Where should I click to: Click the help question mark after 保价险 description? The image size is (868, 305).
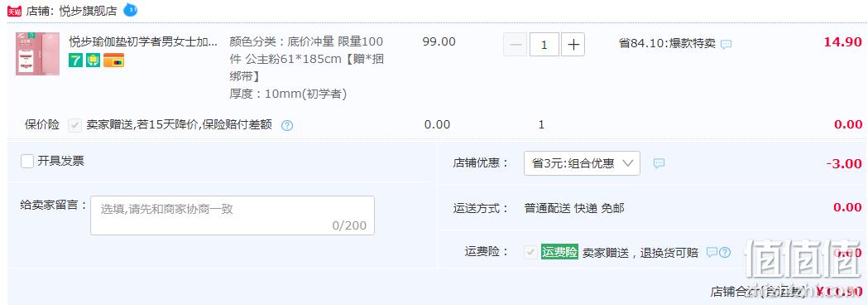[x=287, y=125]
